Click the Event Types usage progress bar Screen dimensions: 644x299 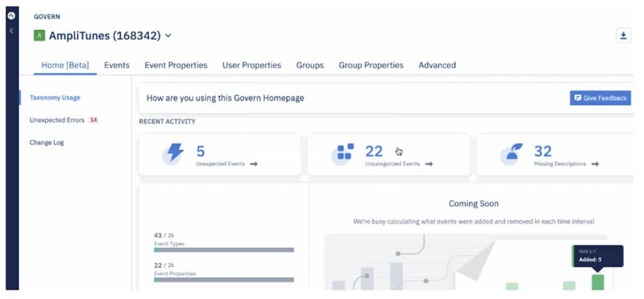click(x=224, y=250)
